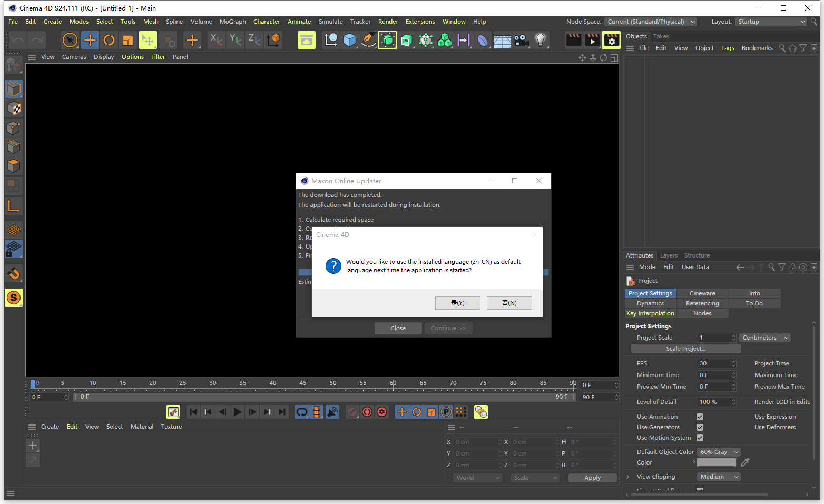Switch to Model mode in left sidebar
This screenshot has height=504, width=824.
pyautogui.click(x=14, y=89)
